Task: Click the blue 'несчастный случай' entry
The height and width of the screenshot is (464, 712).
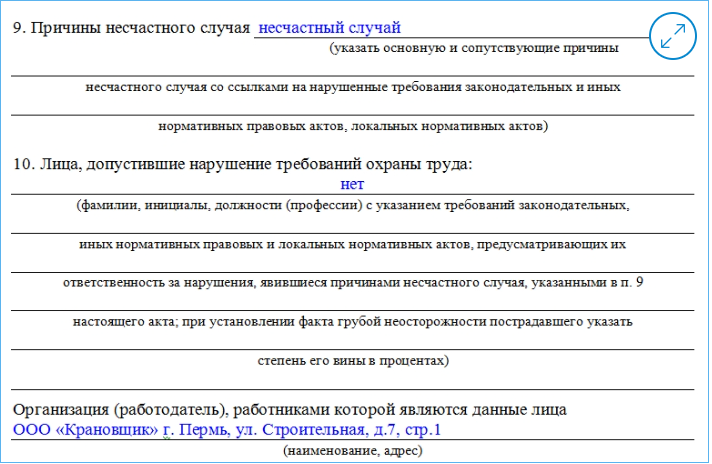Action: pyautogui.click(x=322, y=28)
